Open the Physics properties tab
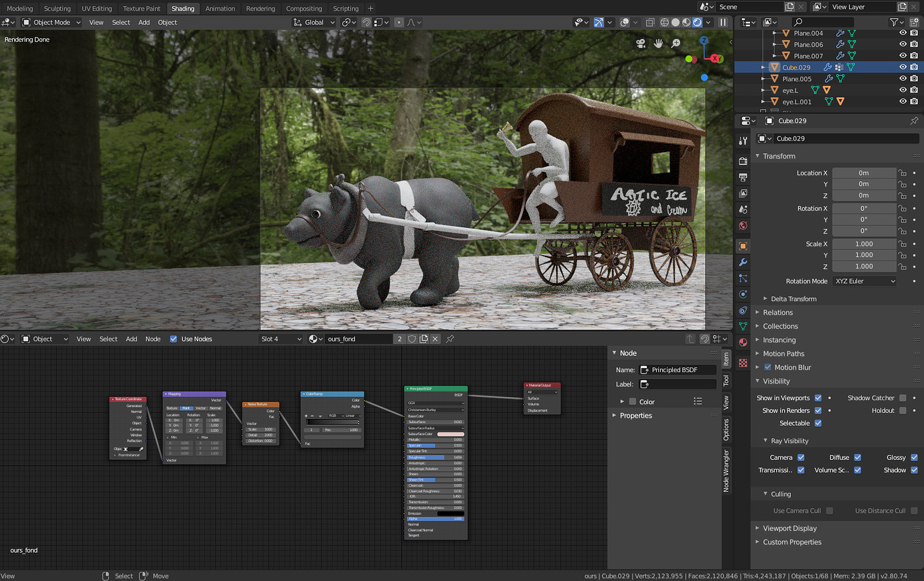Viewport: 924px width, 581px height. pos(743,294)
